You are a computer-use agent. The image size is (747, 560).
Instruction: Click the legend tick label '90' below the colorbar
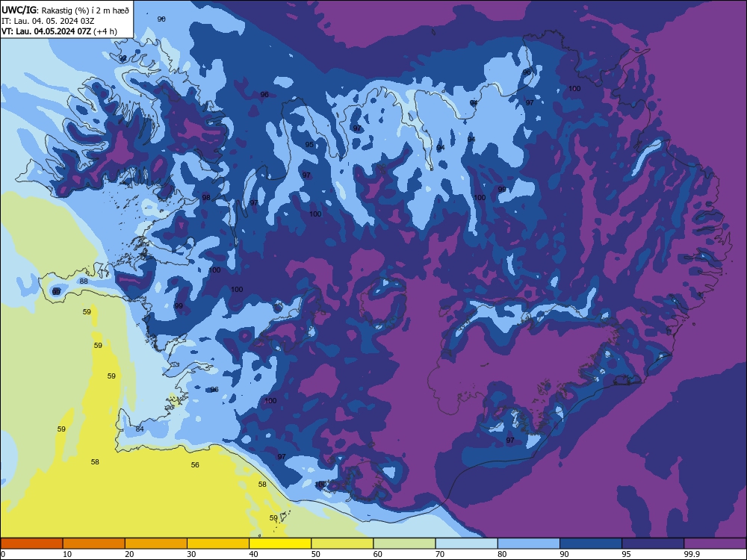pos(564,554)
